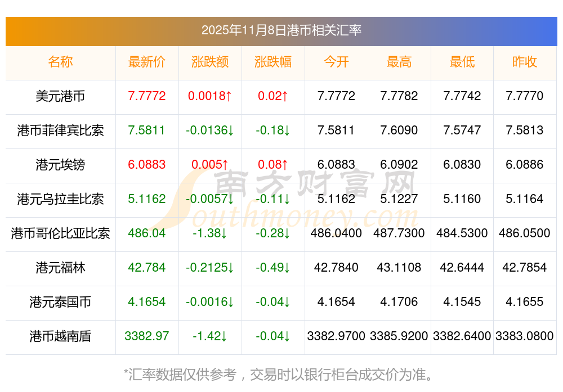Viewport: 563px width, 392px height.
Task: Select the '昨收' column header
Action: tap(525, 62)
